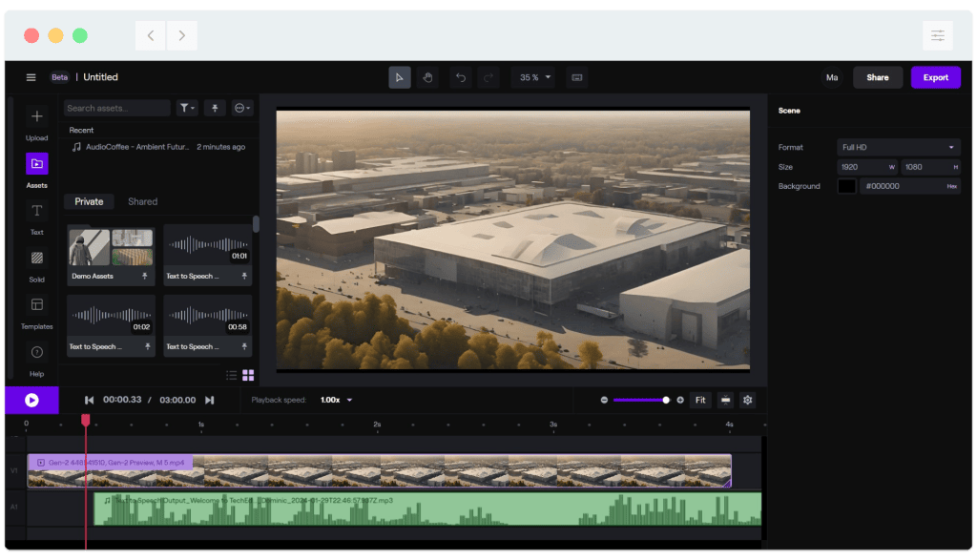The image size is (977, 560).
Task: Click the pin assets icon
Action: point(214,108)
